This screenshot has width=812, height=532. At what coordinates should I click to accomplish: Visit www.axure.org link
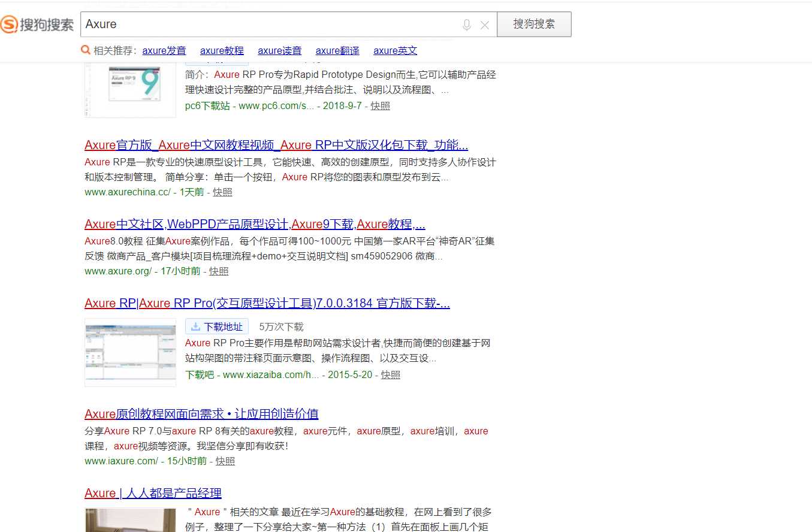(118, 271)
